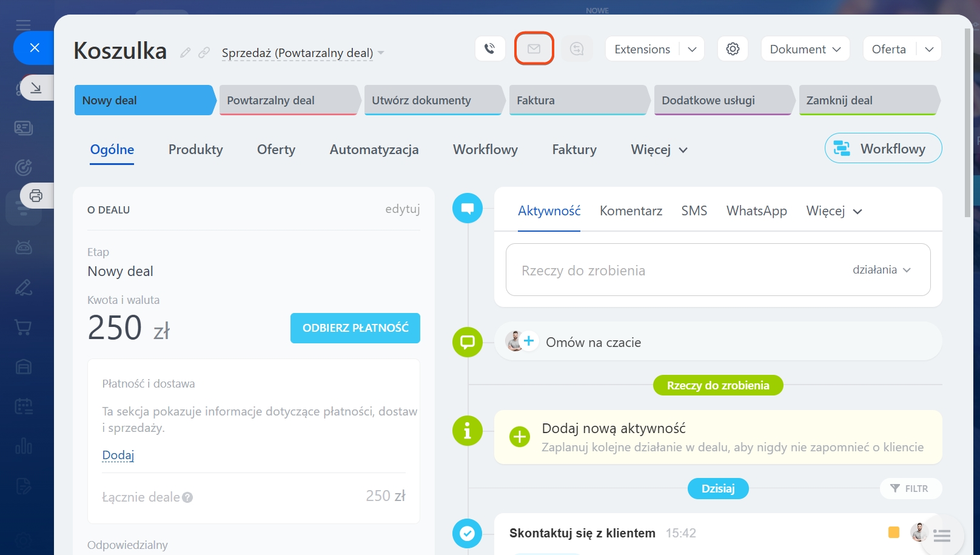Click the Oferta button
This screenshot has height=555, width=980.
tap(889, 49)
